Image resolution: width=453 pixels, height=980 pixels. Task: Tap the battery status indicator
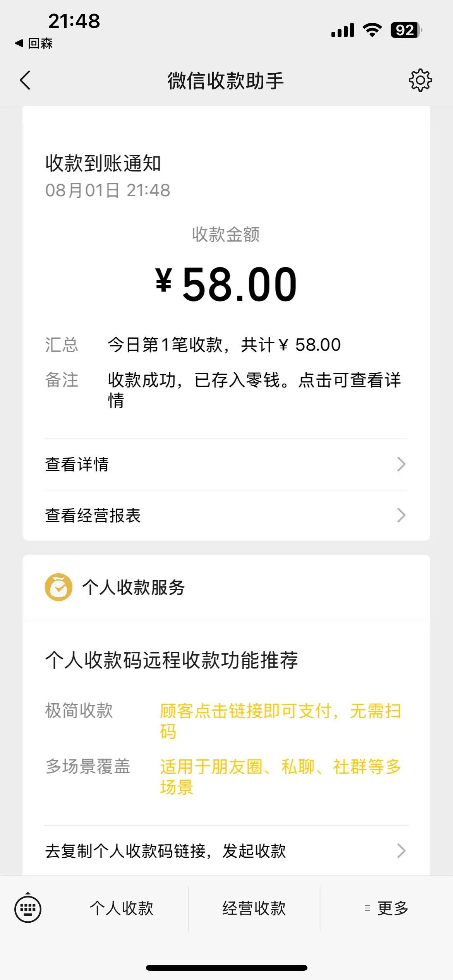(x=405, y=30)
